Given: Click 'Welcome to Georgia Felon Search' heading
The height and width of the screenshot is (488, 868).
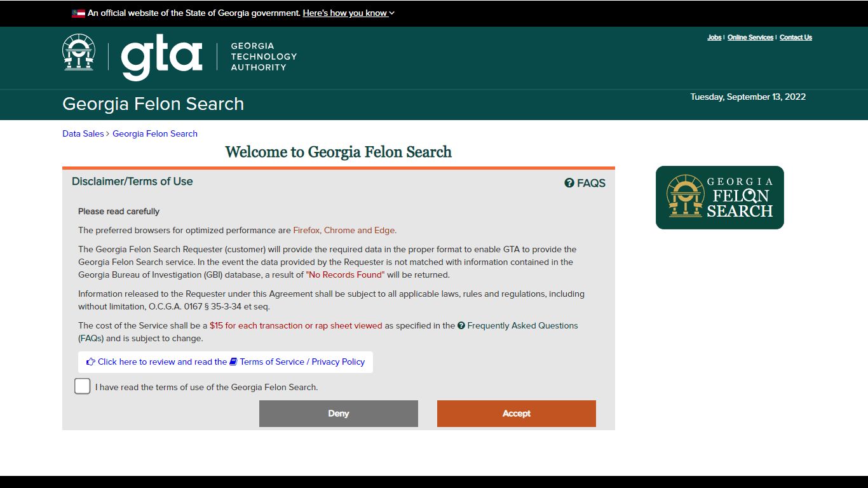Looking at the screenshot, I should tap(338, 152).
